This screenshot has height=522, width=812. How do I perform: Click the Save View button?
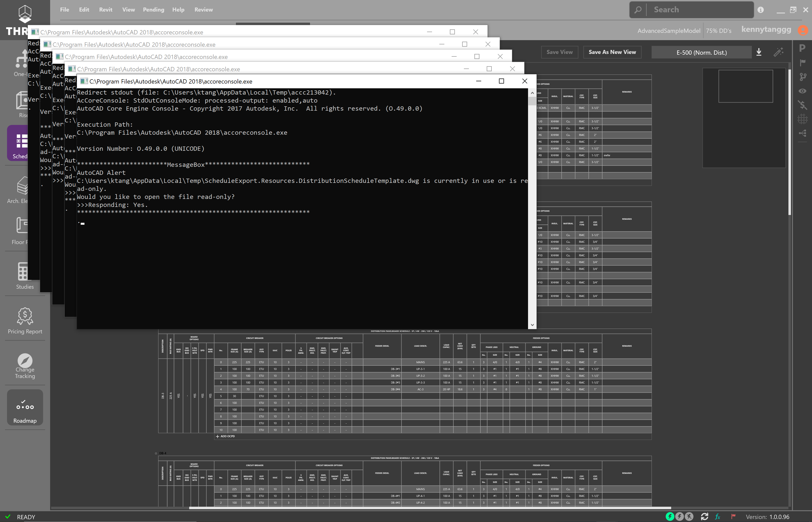click(559, 52)
